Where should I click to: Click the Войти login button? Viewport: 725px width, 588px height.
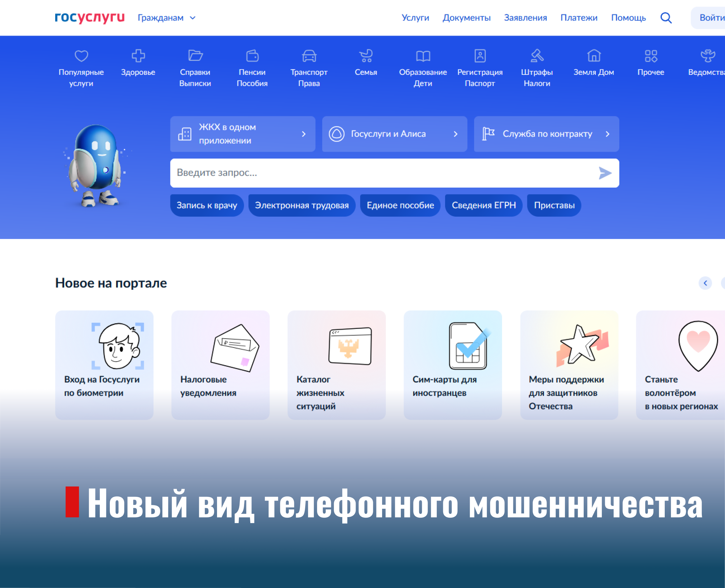[711, 18]
